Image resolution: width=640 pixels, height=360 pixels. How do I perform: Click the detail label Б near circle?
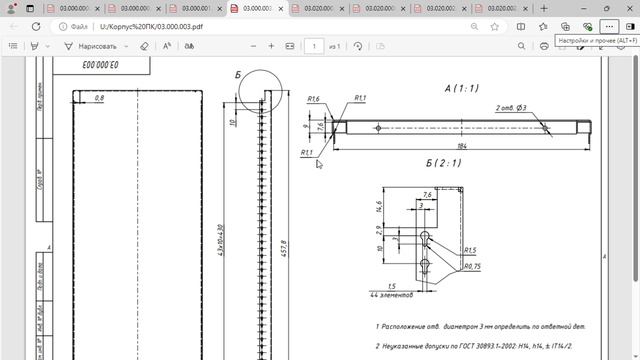(238, 75)
